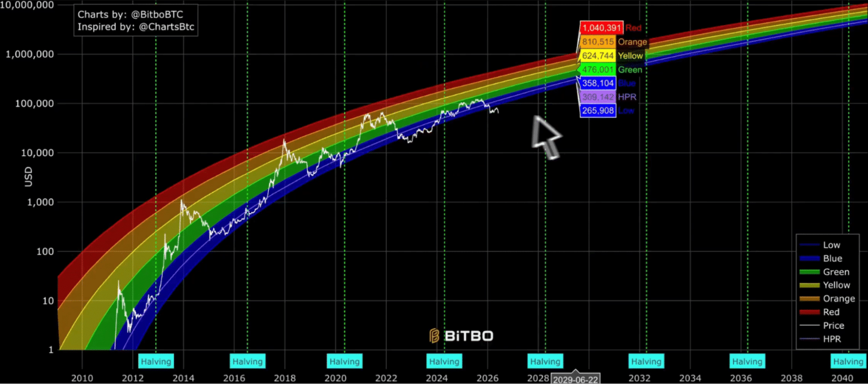
Task: Select the 476,001 Green tooltip value
Action: [598, 70]
